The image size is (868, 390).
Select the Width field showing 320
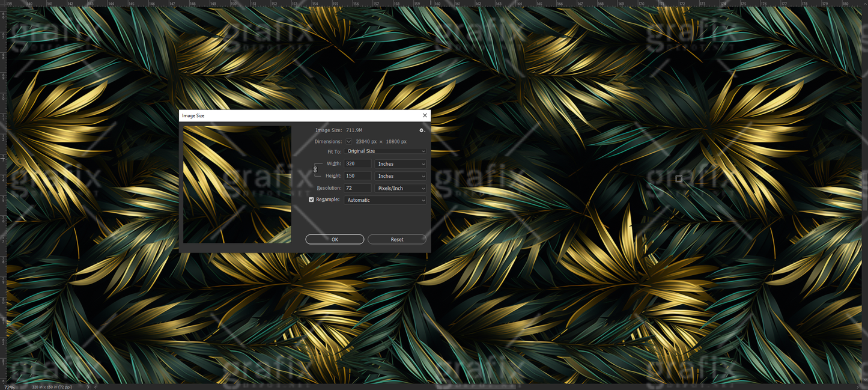tap(357, 163)
